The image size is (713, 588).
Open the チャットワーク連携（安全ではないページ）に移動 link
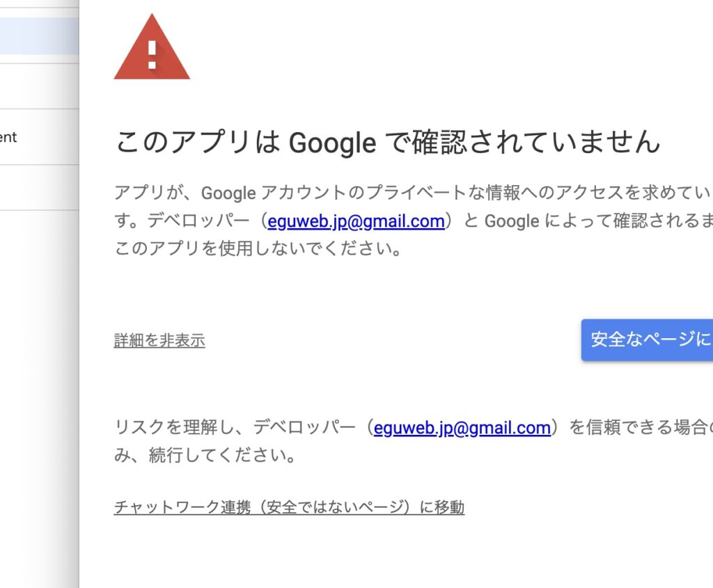[289, 507]
